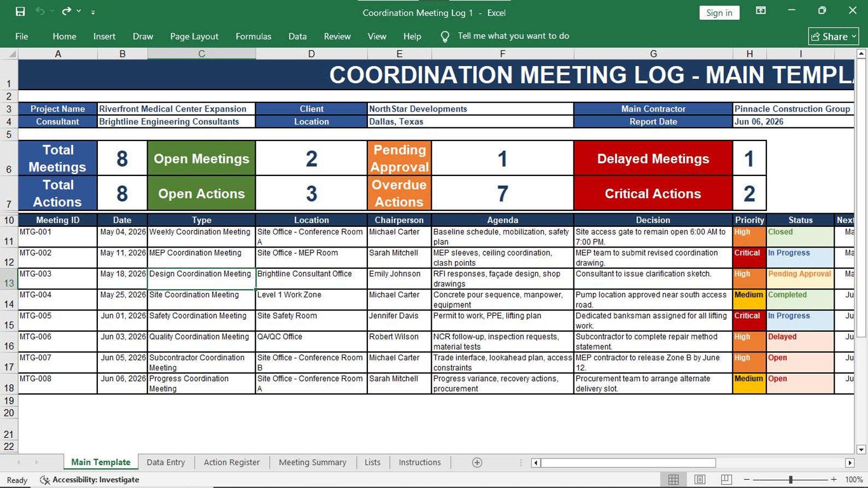Click the Tell me what you want to do box

pyautogui.click(x=513, y=36)
